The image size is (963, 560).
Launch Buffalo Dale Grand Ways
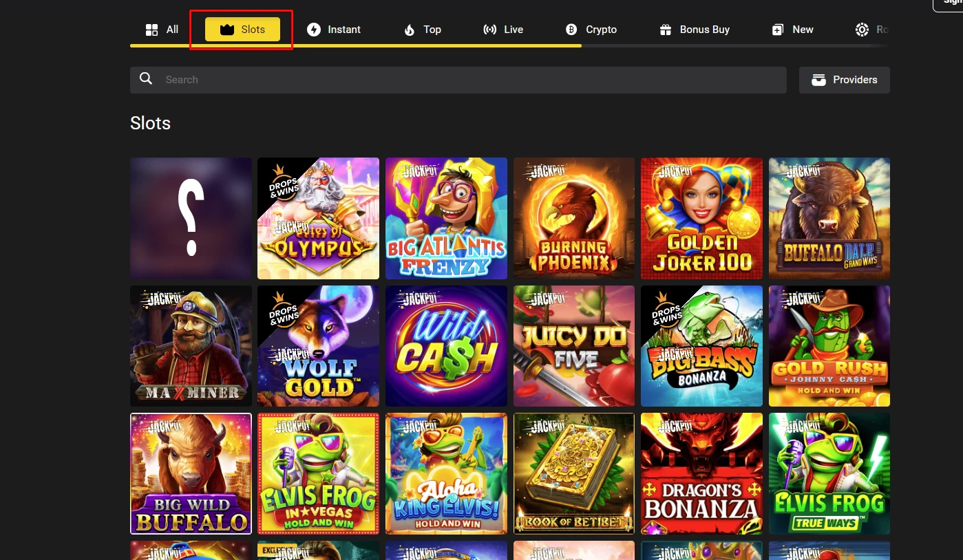829,218
